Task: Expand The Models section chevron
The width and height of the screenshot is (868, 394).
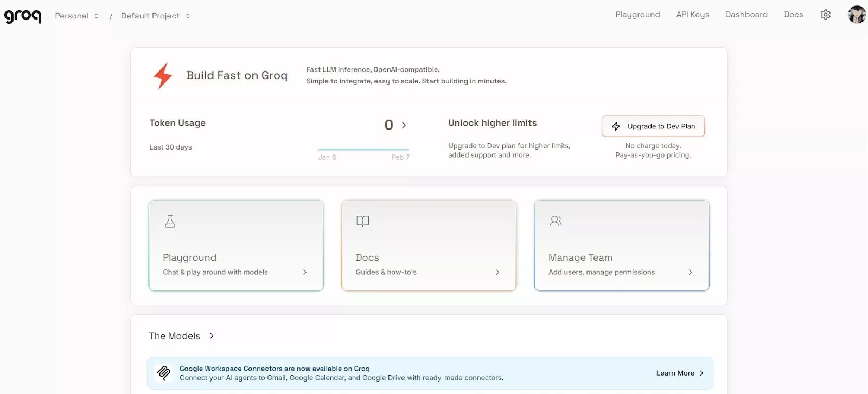Action: click(212, 336)
